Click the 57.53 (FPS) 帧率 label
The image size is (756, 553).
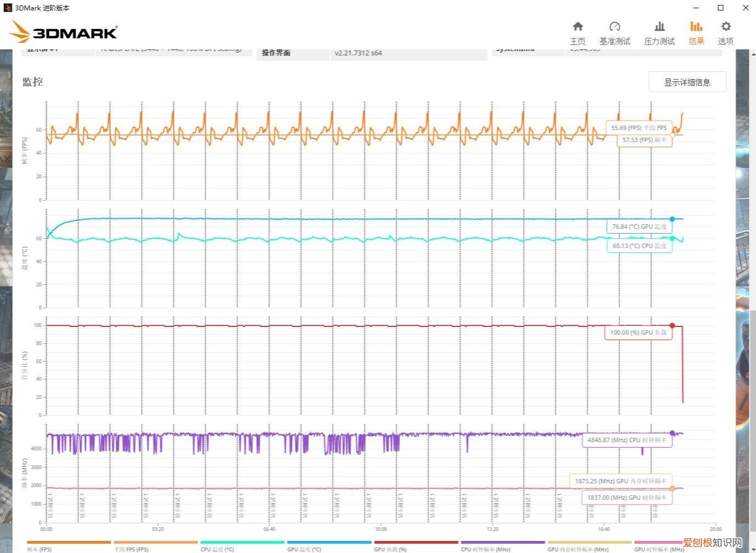(x=644, y=140)
